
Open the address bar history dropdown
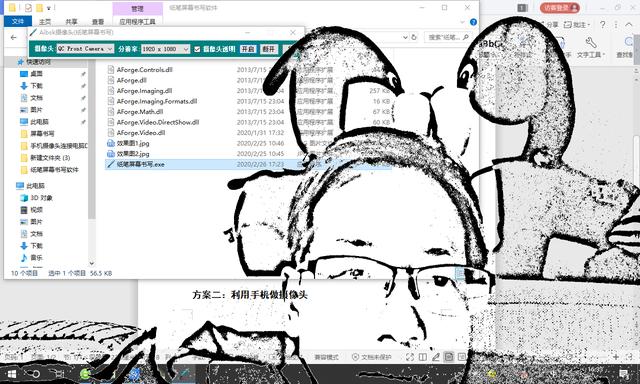pos(405,37)
